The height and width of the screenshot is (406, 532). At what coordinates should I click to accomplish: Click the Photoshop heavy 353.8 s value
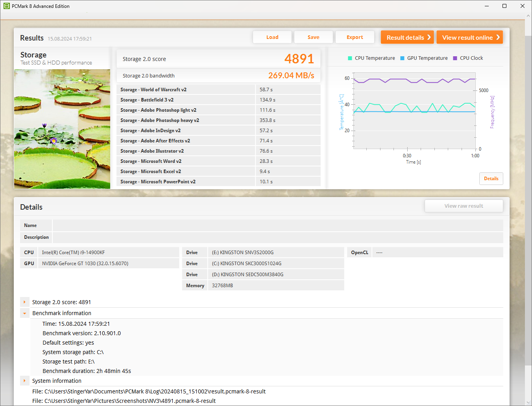[268, 120]
